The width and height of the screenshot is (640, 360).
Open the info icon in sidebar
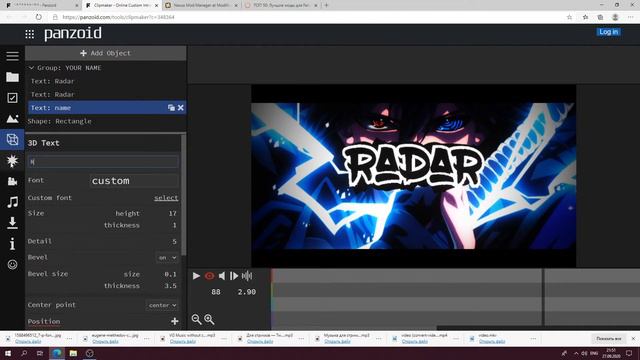[x=12, y=244]
